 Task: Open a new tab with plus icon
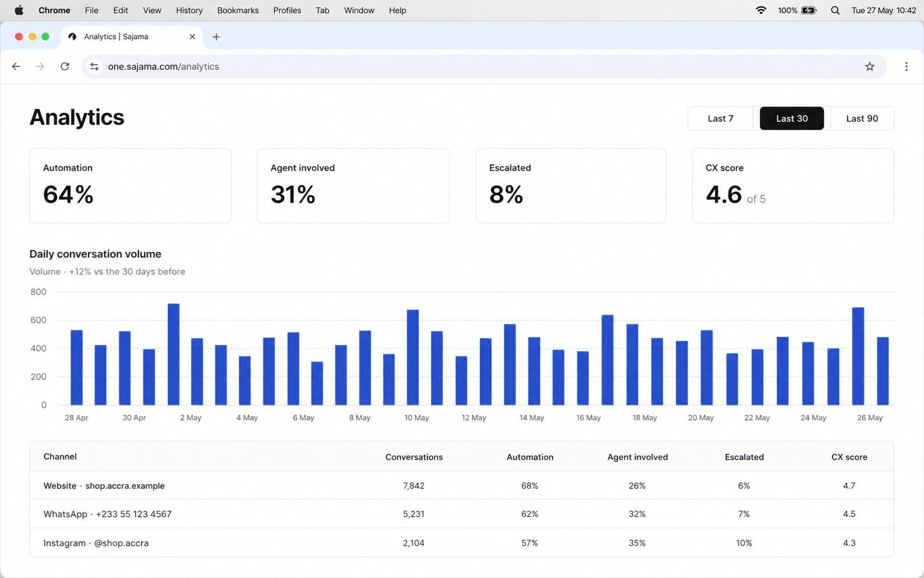(x=216, y=37)
